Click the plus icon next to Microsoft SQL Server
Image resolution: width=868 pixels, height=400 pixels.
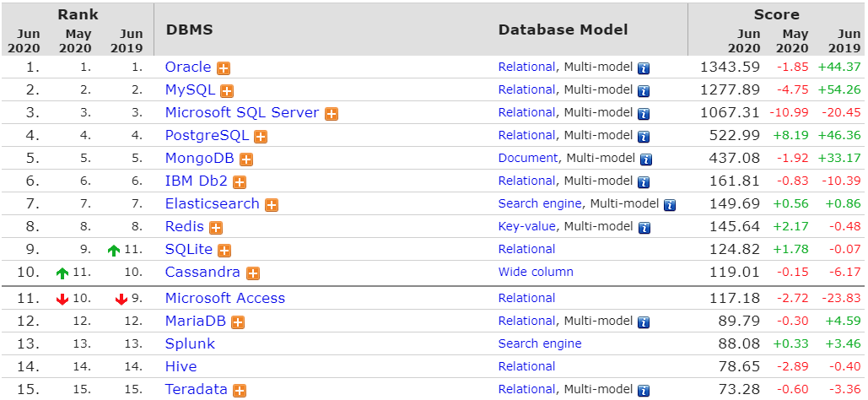(x=331, y=114)
